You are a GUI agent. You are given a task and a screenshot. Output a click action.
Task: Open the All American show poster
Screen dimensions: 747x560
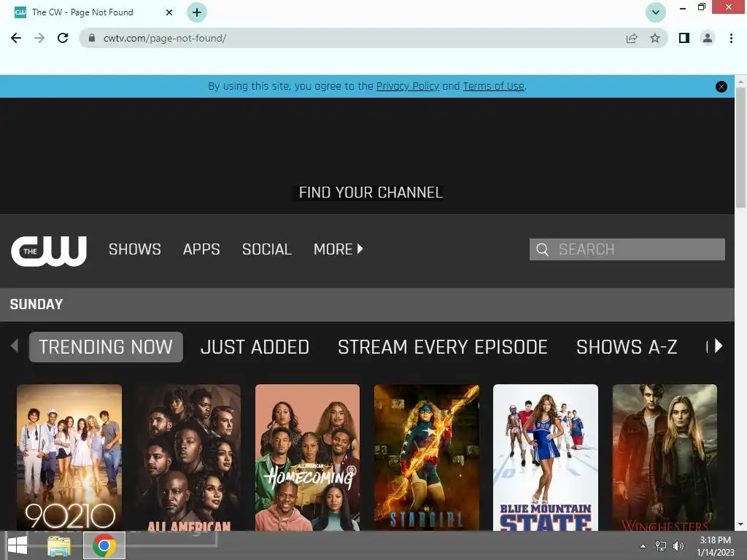click(x=188, y=457)
